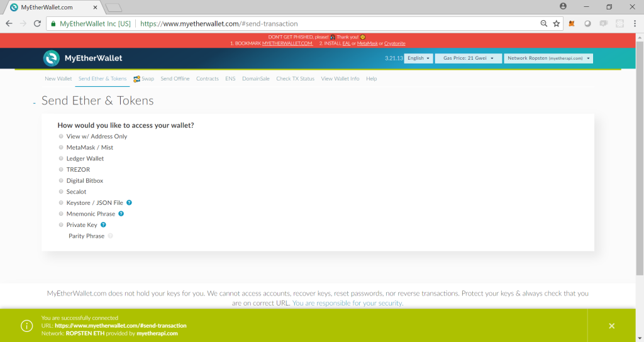Open the English language dropdown
The image size is (644, 342).
(x=418, y=58)
